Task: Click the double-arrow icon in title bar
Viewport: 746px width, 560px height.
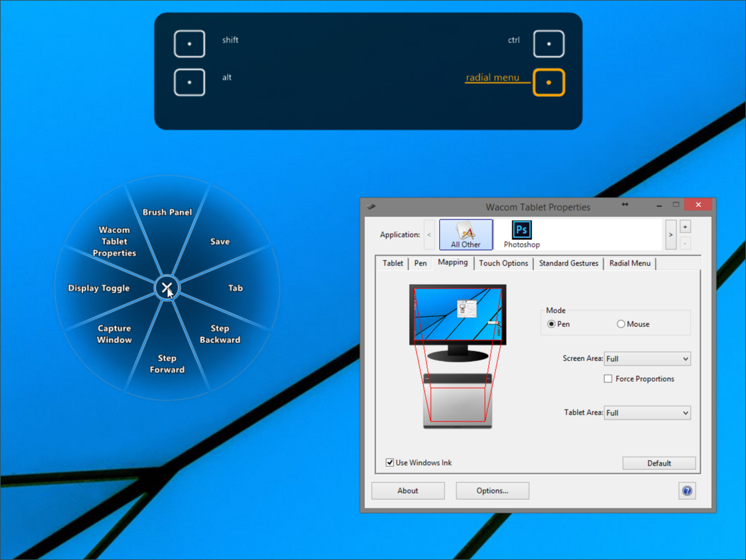Action: point(625,204)
